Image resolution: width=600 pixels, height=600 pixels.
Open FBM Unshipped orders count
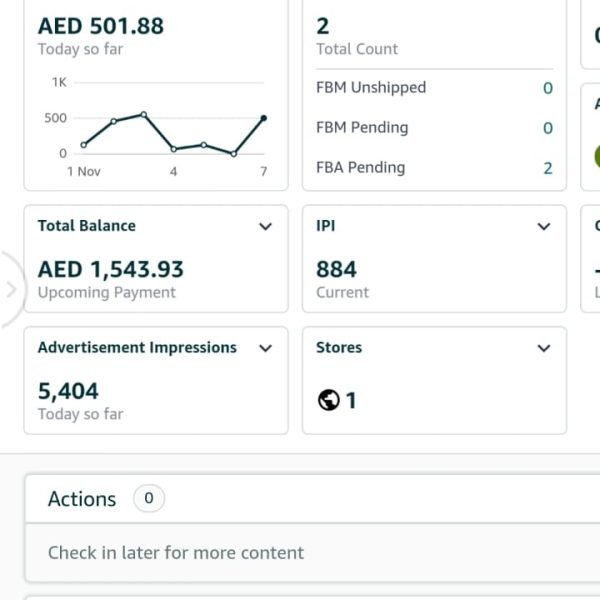(547, 88)
